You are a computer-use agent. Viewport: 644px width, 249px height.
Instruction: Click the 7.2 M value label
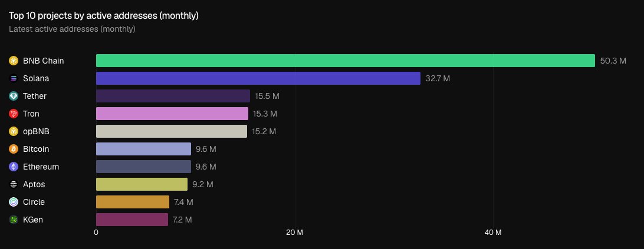(x=182, y=220)
